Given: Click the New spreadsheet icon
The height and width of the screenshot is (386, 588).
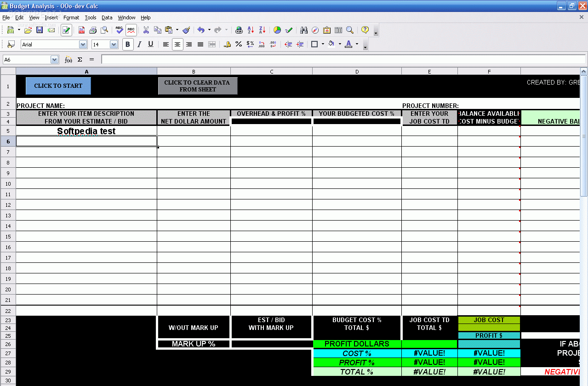Looking at the screenshot, I should click(11, 30).
